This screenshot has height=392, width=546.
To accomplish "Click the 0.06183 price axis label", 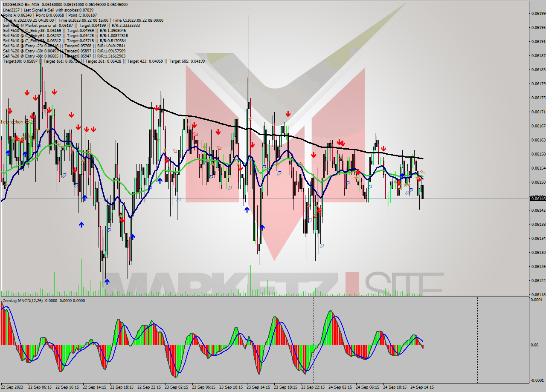I will click(538, 69).
